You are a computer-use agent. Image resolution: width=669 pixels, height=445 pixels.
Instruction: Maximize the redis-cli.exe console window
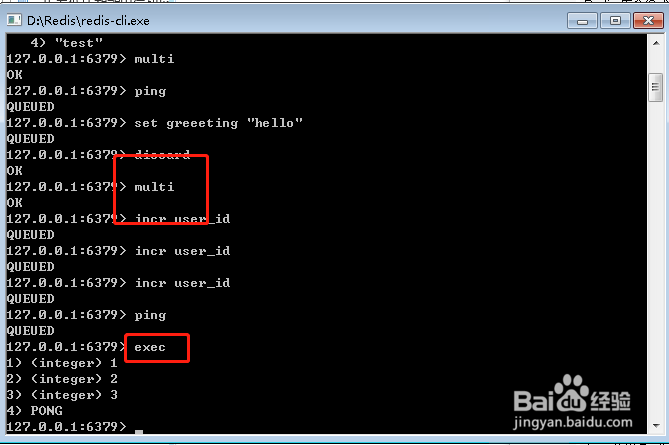(615, 20)
